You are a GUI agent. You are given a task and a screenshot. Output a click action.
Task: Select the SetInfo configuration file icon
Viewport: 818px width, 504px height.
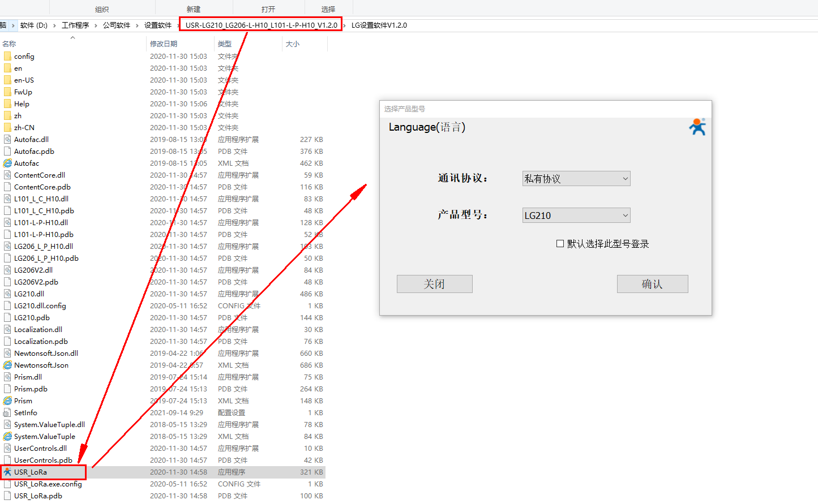point(7,412)
